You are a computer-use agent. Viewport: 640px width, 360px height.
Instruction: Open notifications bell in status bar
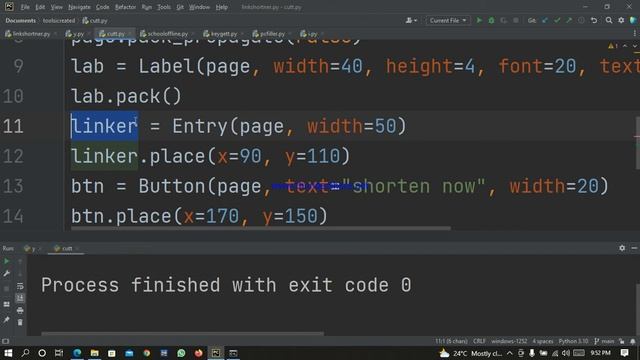[633, 341]
